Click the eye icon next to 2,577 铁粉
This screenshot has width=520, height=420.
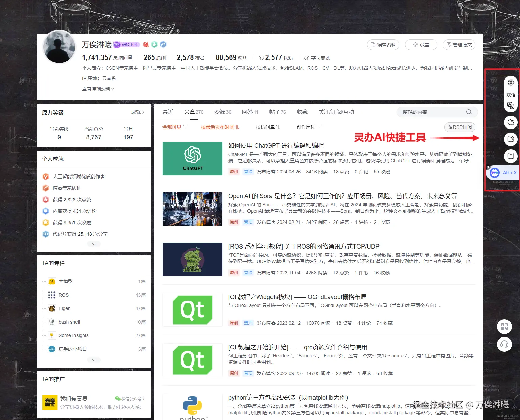261,58
